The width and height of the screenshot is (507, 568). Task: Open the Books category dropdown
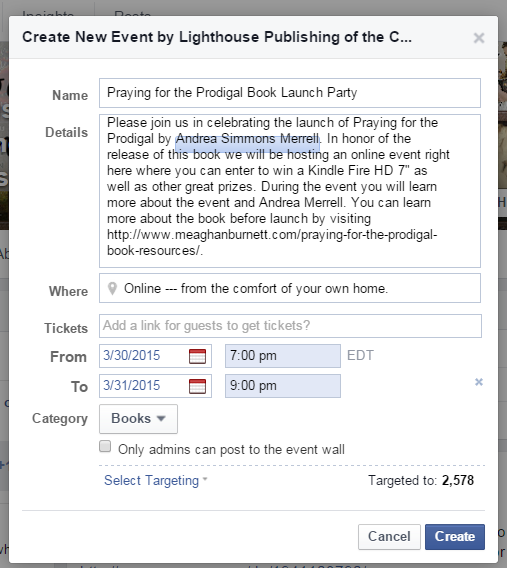138,419
